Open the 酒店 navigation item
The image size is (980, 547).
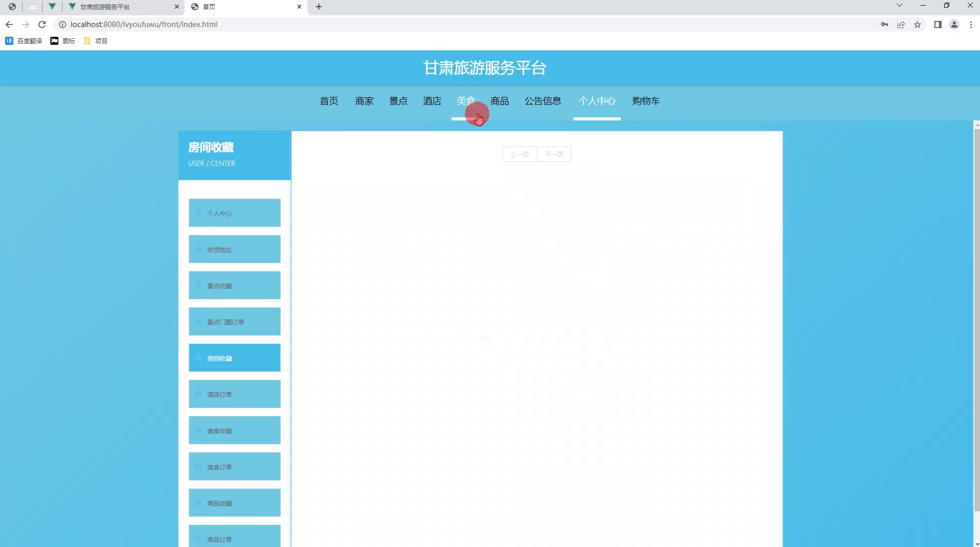point(432,101)
